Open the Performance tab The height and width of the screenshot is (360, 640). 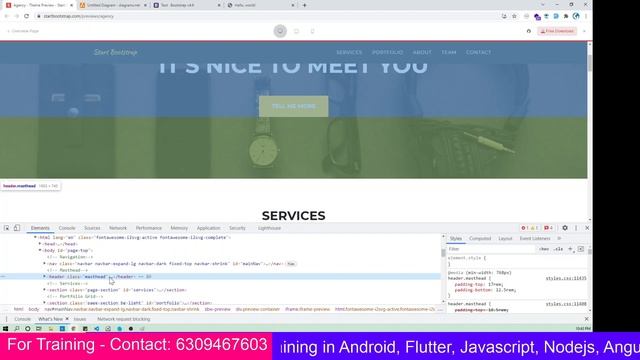pos(149,228)
